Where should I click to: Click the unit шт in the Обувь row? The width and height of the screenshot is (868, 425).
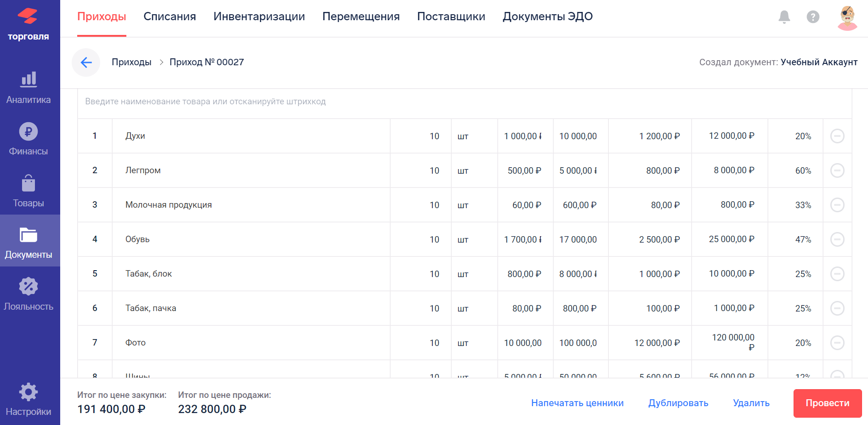point(463,240)
